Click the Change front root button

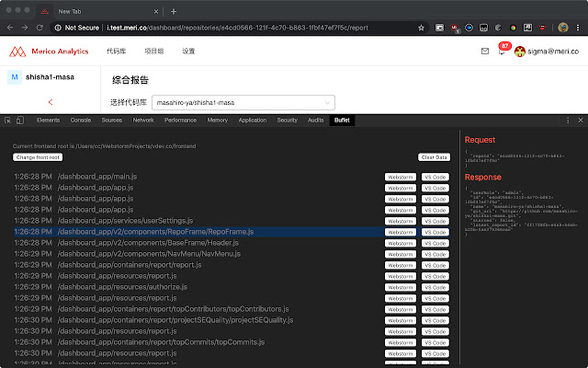tap(38, 157)
